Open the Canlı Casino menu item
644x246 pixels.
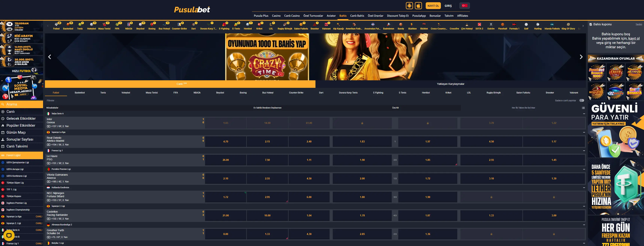point(292,16)
